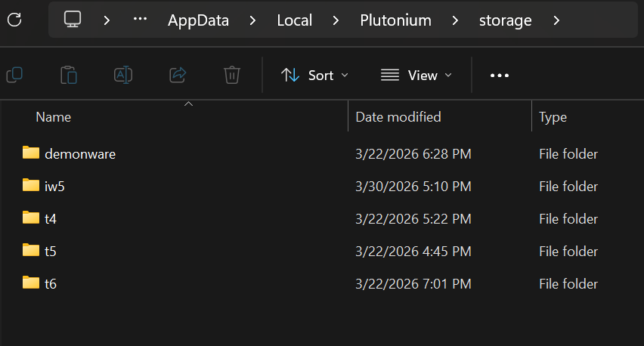Screen dimensions: 644x346
Task: Navigate to Local breadcrumb
Action: pyautogui.click(x=295, y=20)
